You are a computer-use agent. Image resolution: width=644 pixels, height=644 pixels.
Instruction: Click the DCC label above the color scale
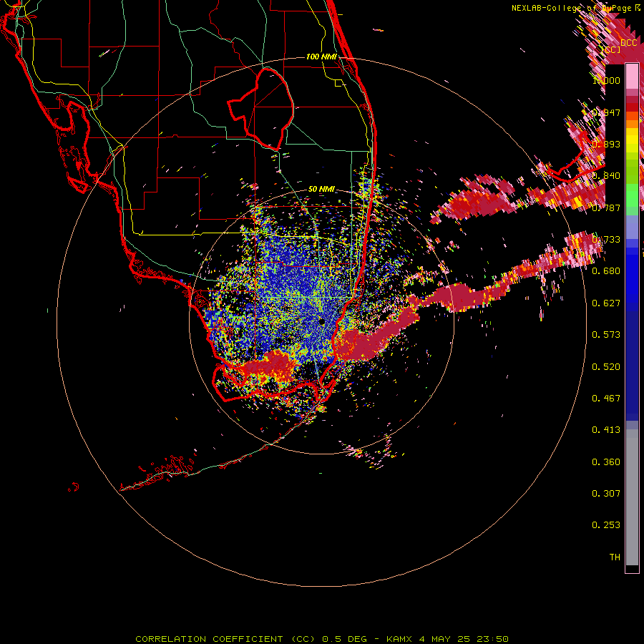629,43
